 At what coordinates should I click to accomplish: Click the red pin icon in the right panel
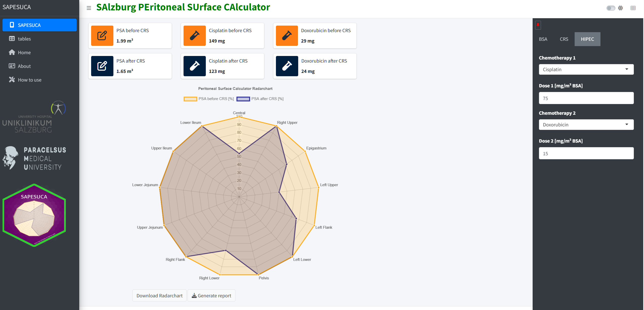click(538, 25)
